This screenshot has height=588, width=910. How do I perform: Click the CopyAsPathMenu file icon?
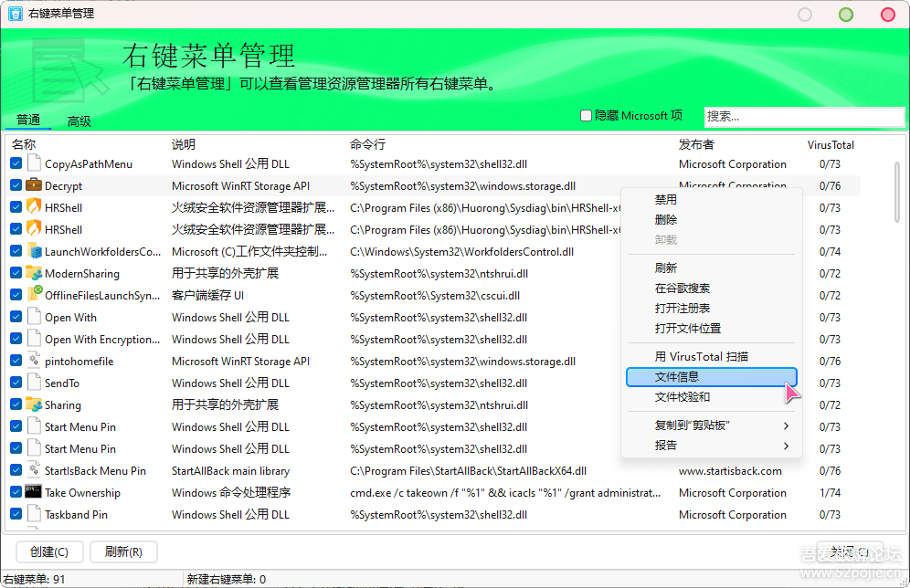tap(34, 163)
